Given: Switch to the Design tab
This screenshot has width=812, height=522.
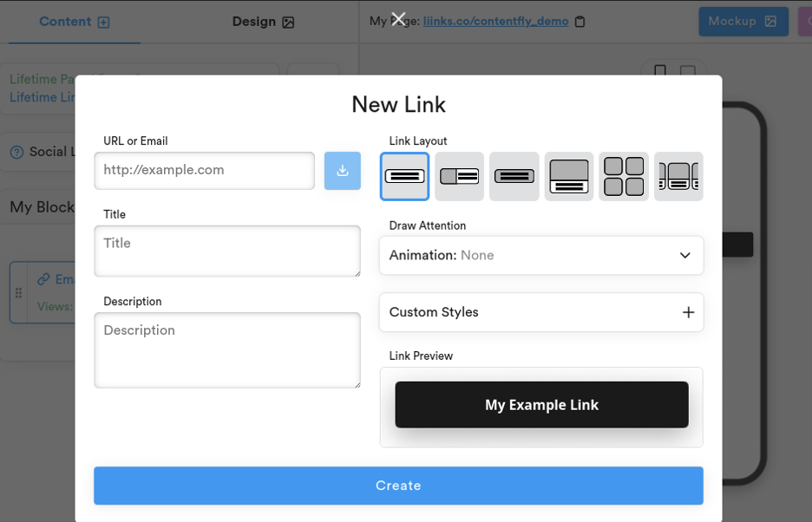Looking at the screenshot, I should [x=263, y=22].
